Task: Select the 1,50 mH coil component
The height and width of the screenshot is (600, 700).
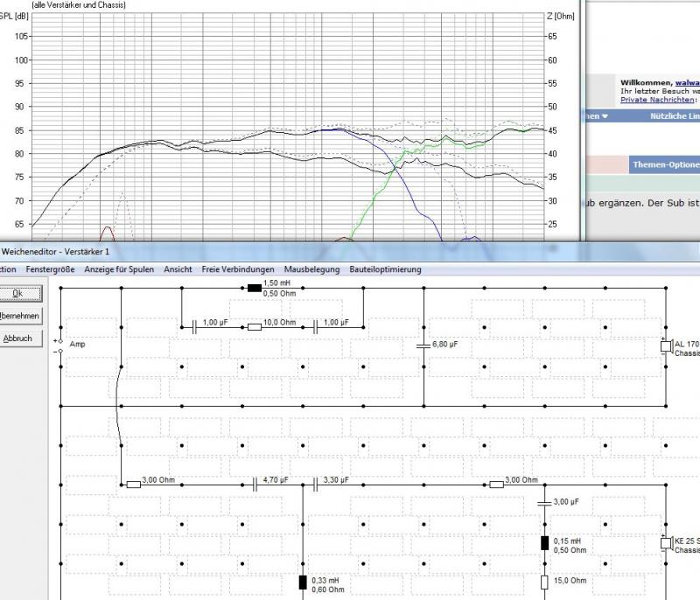Action: click(254, 286)
